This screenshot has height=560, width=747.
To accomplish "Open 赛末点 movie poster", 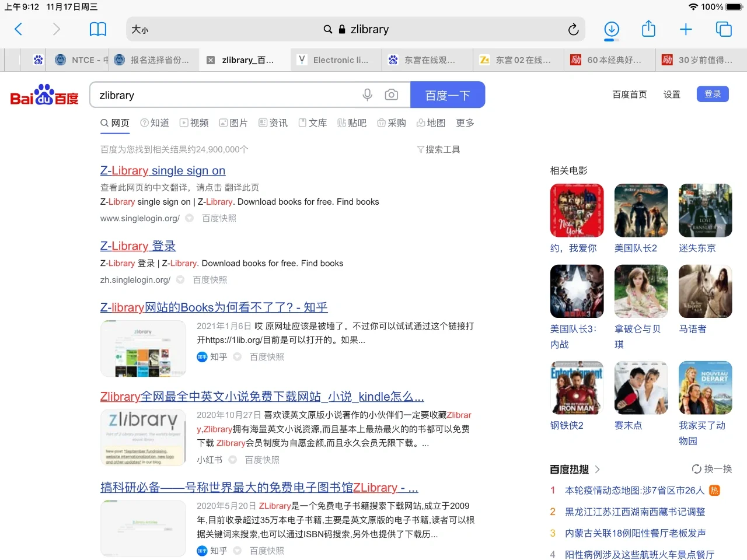I will point(641,388).
